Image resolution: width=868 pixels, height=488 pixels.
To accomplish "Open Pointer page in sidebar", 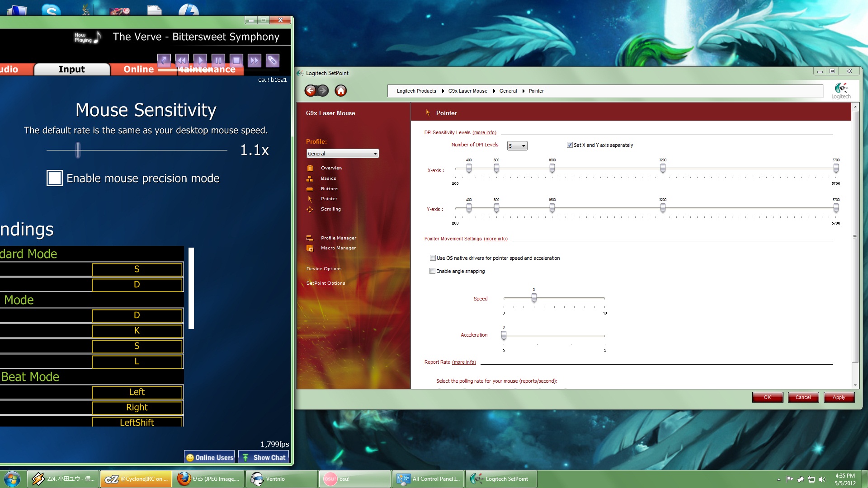I will tap(329, 199).
